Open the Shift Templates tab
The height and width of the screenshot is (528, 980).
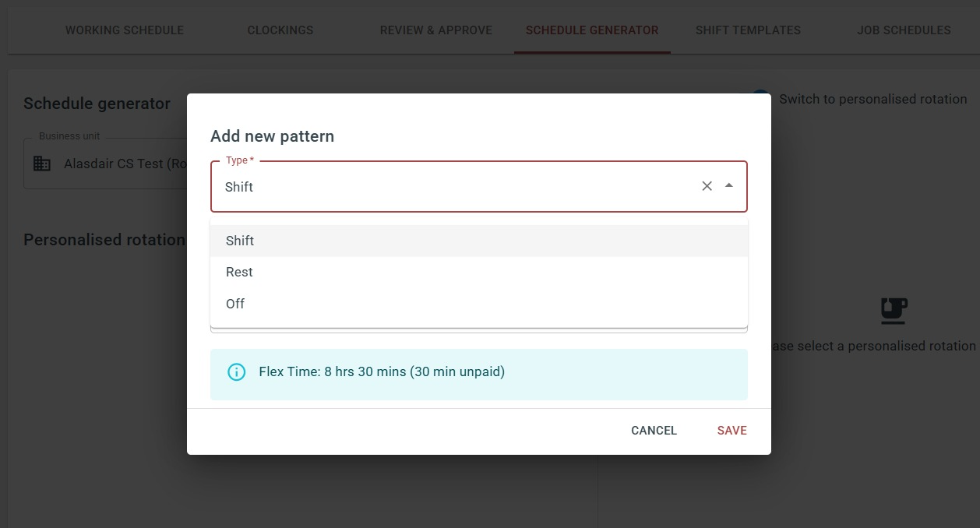(748, 30)
